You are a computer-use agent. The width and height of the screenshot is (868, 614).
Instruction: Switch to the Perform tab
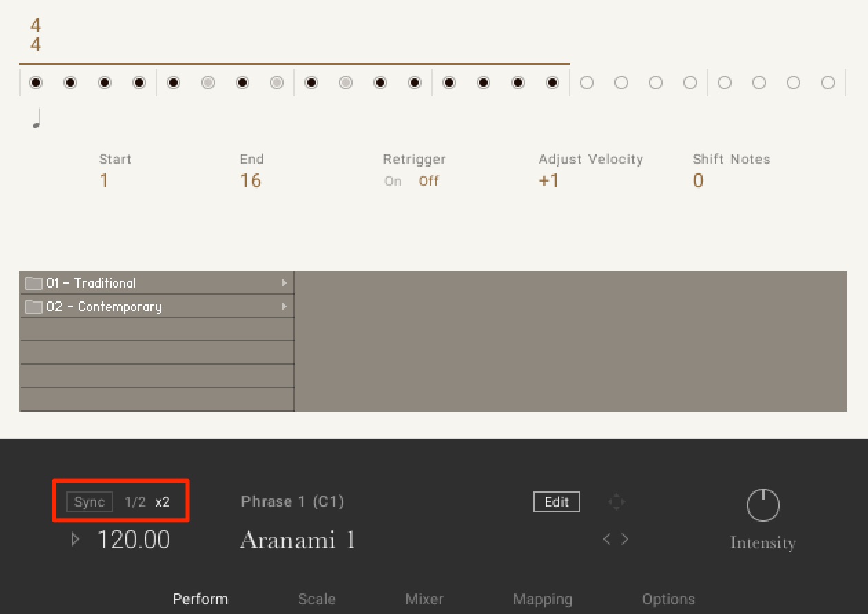click(x=200, y=599)
